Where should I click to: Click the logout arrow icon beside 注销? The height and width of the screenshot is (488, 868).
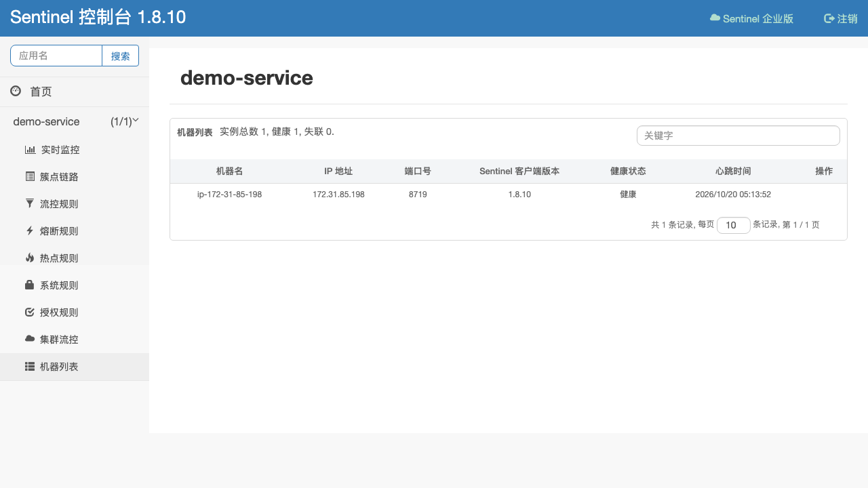[829, 18]
